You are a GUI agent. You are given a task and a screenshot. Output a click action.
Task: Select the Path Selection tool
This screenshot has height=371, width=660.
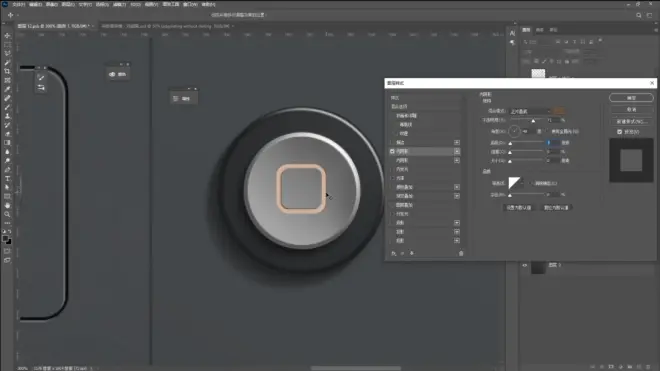[7, 187]
